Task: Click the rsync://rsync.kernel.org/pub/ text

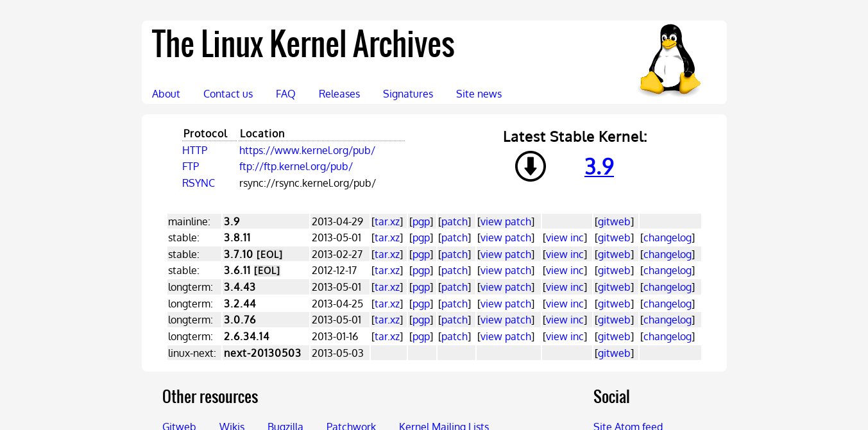Action: pyautogui.click(x=307, y=183)
